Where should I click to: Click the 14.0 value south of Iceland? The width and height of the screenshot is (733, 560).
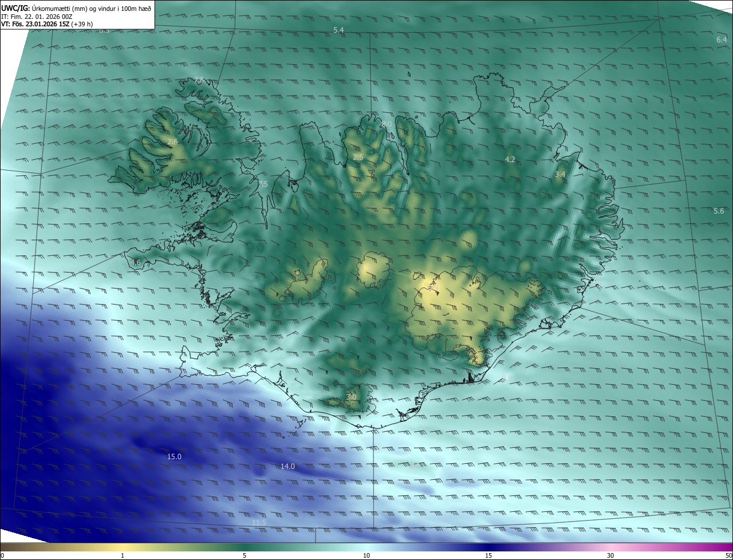coord(287,466)
